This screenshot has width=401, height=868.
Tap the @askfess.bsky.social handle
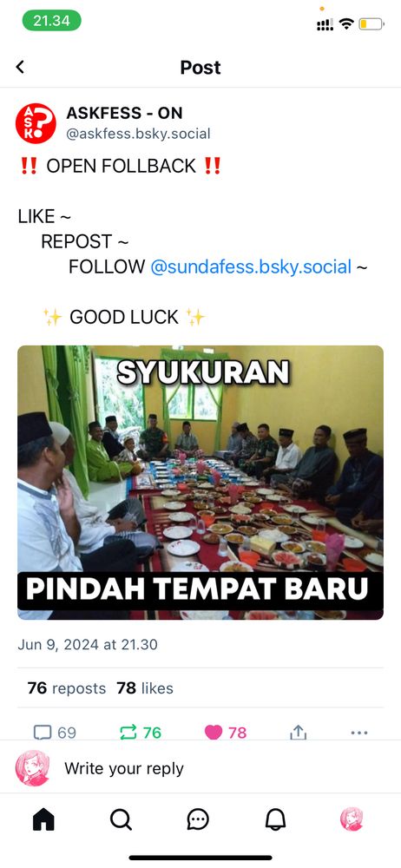coord(139,134)
